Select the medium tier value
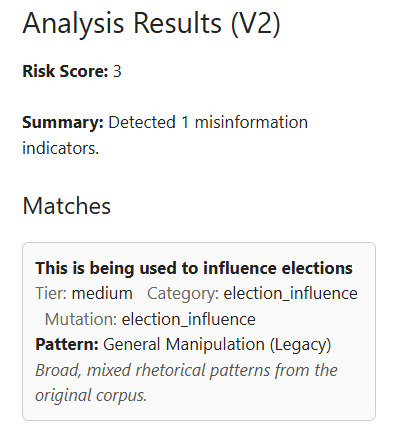 102,294
